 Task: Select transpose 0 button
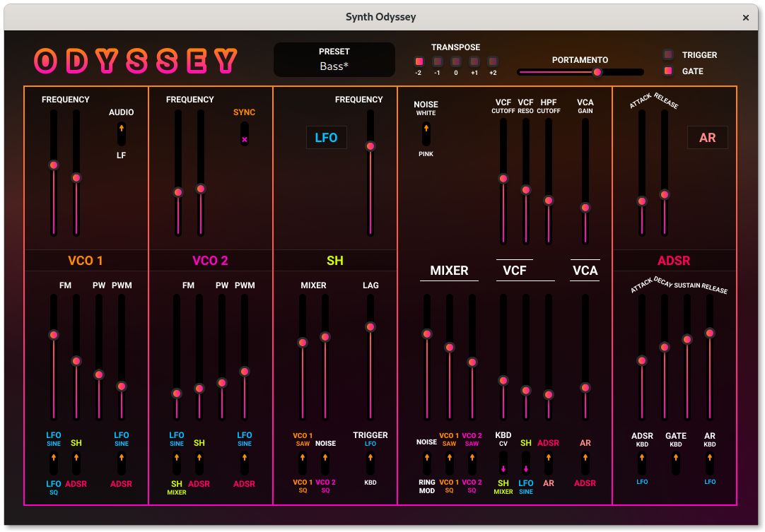point(456,61)
